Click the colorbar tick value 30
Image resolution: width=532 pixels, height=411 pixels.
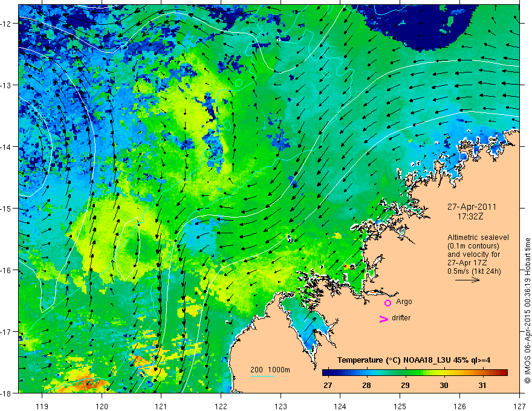coord(444,386)
